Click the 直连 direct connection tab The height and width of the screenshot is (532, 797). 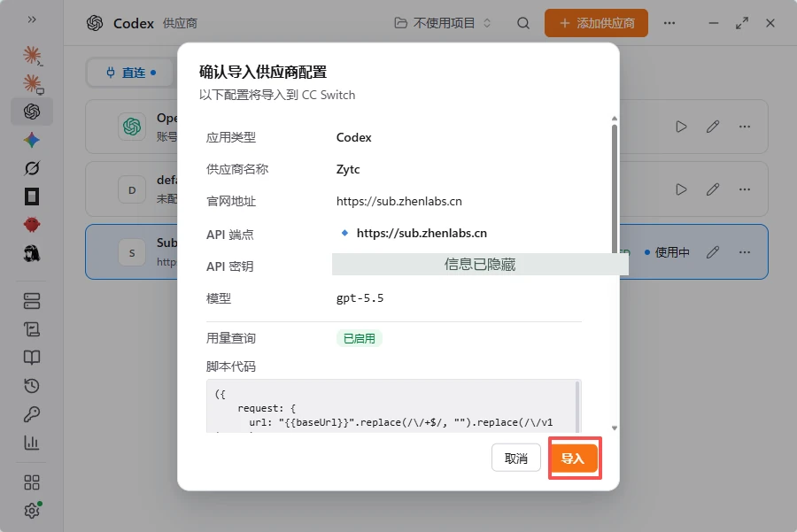click(131, 73)
